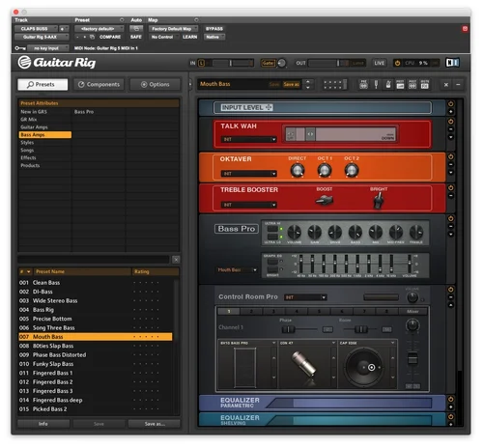The image size is (483, 448).
Task: Click the bass cabinet image
Action: [245, 367]
